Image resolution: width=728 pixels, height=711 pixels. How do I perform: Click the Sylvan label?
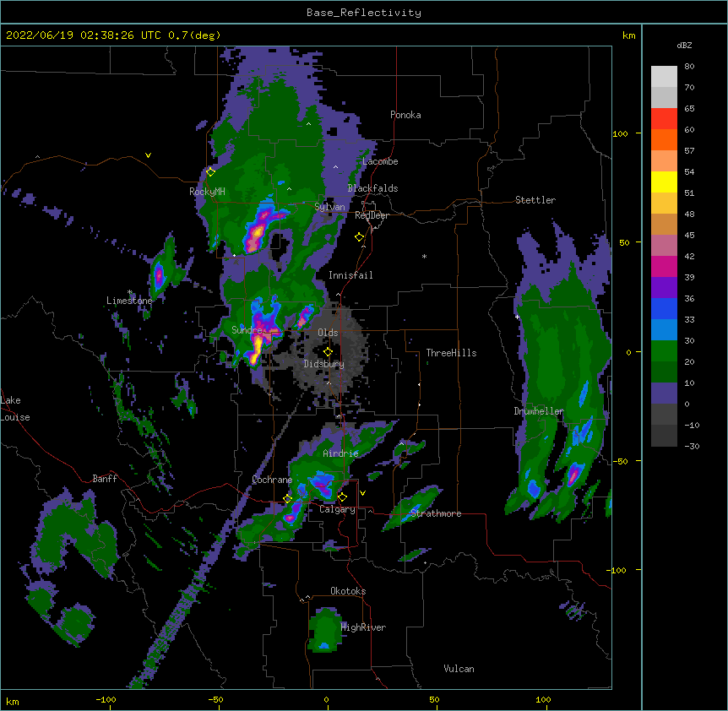[329, 207]
